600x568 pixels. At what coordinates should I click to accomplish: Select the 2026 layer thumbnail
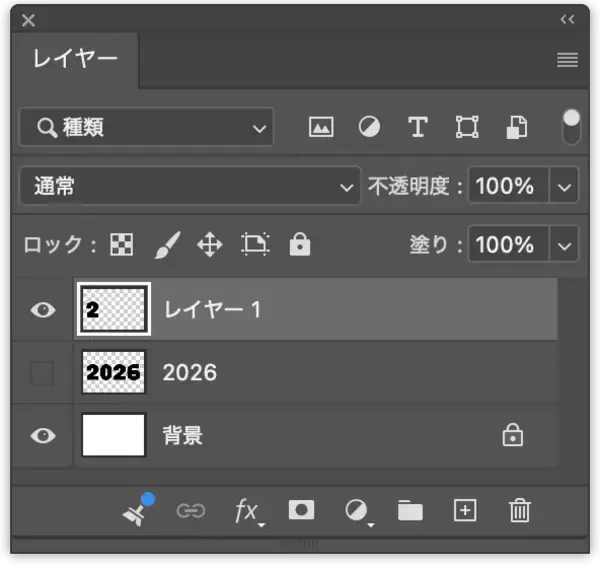click(x=114, y=372)
